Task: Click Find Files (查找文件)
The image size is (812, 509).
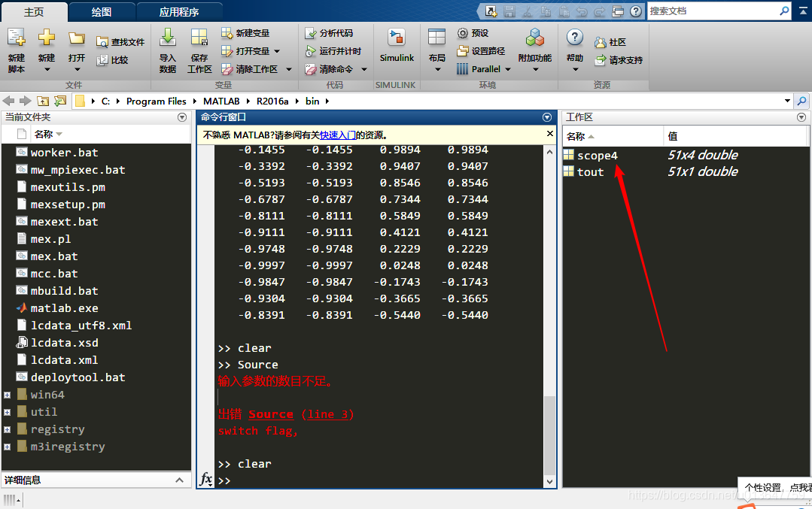Action: click(x=120, y=42)
